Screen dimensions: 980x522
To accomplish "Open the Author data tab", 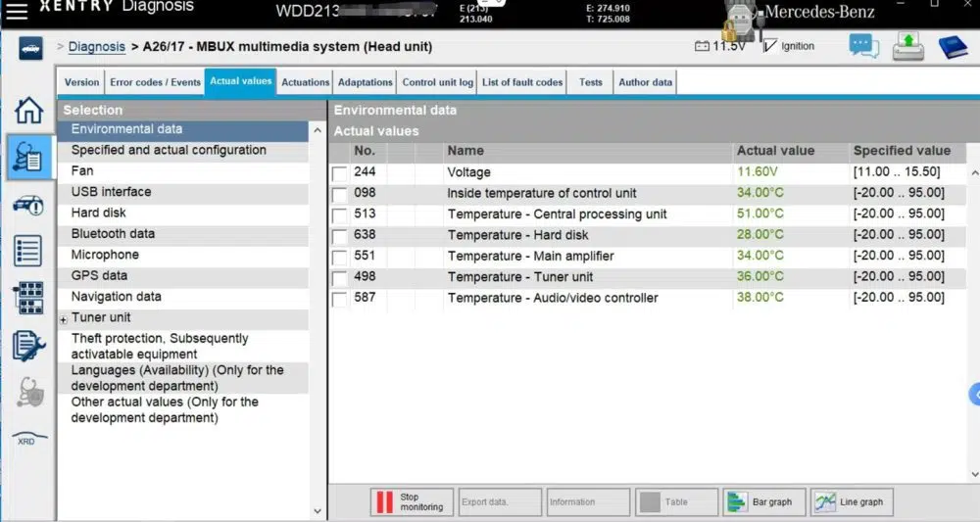I will pyautogui.click(x=645, y=82).
